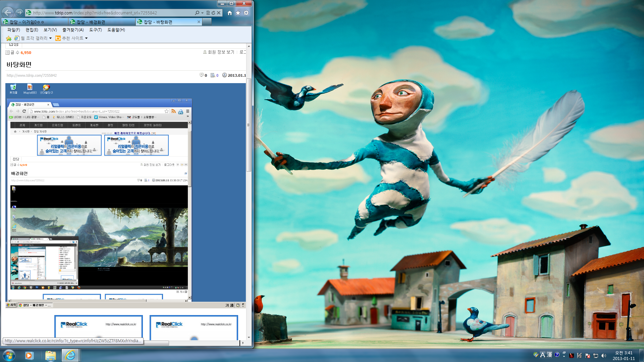The width and height of the screenshot is (644, 362).
Task: Click the compatibility view icon
Action: tap(208, 13)
